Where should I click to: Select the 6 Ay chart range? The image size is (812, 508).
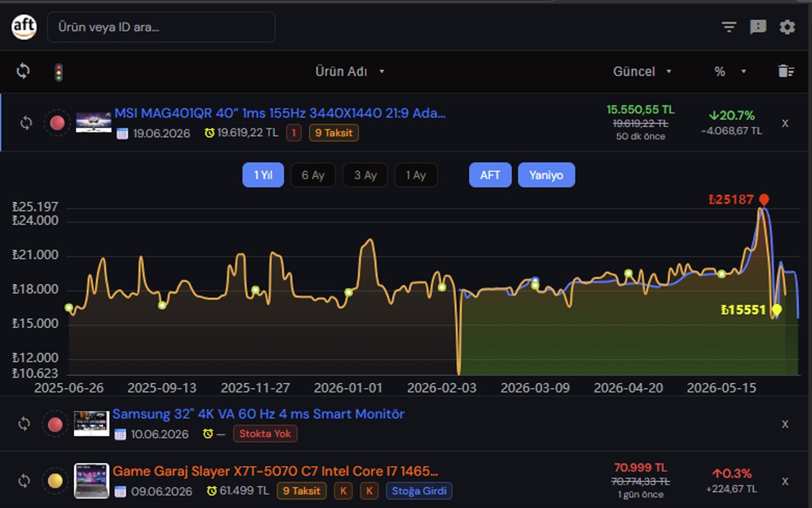pyautogui.click(x=313, y=175)
